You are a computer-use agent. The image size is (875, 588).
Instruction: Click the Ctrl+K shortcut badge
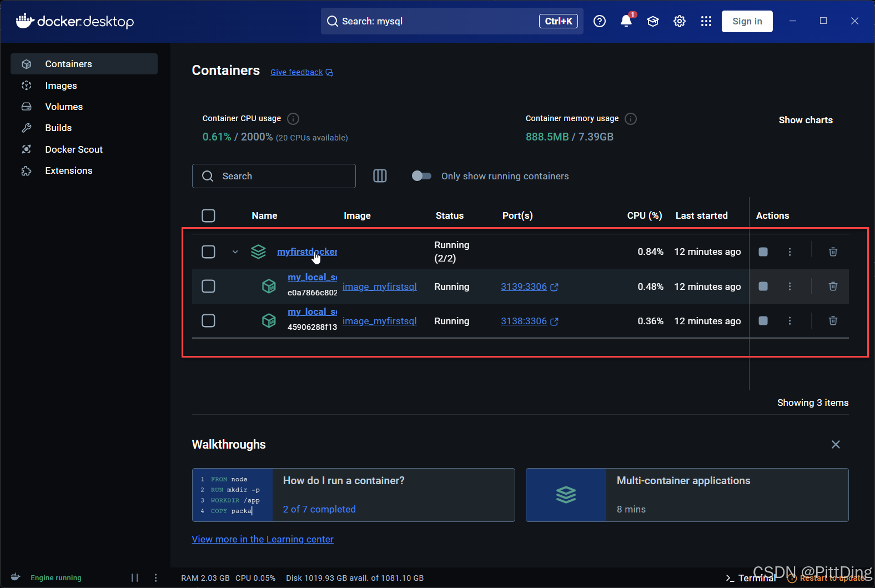click(x=559, y=21)
